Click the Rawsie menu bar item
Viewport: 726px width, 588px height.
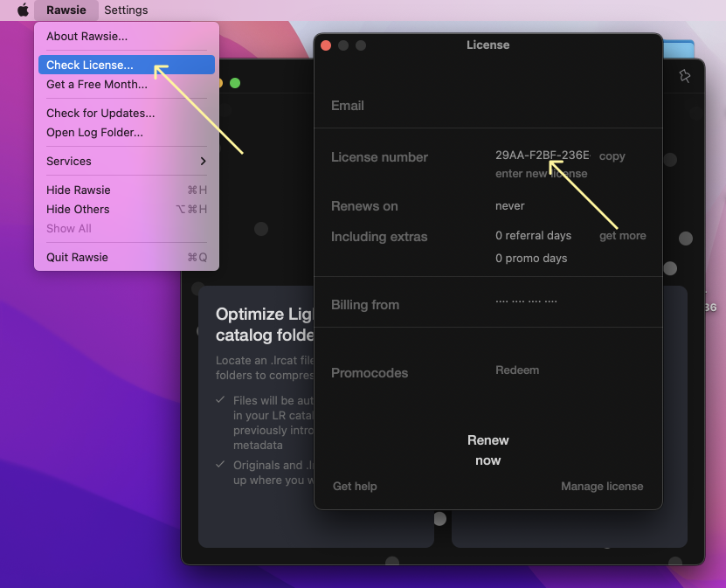66,10
